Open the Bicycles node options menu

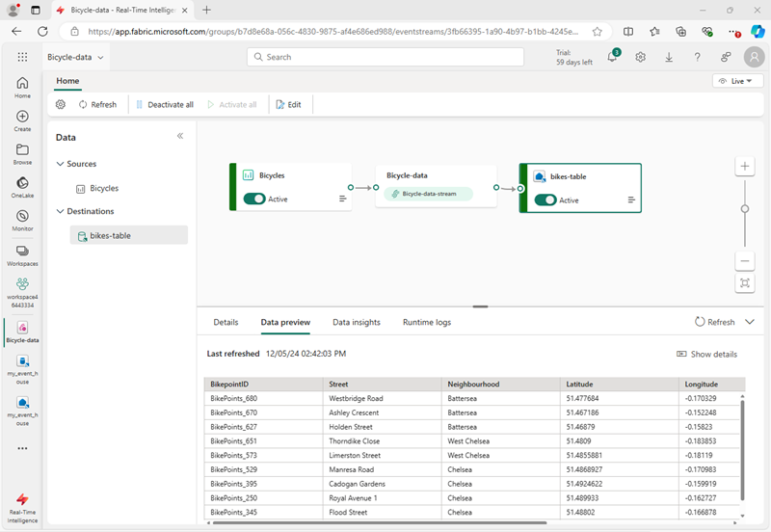[343, 199]
